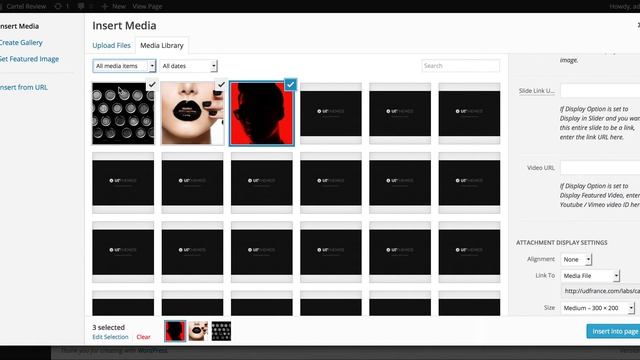Click the comments icon in admin bar

pyautogui.click(x=82, y=7)
